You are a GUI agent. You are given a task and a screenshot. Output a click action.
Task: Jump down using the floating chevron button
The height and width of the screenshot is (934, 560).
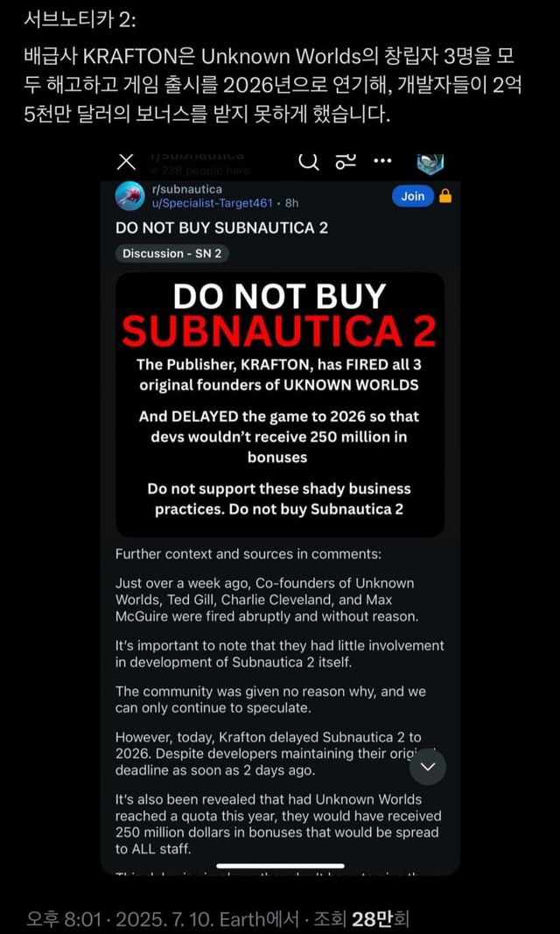[x=428, y=767]
